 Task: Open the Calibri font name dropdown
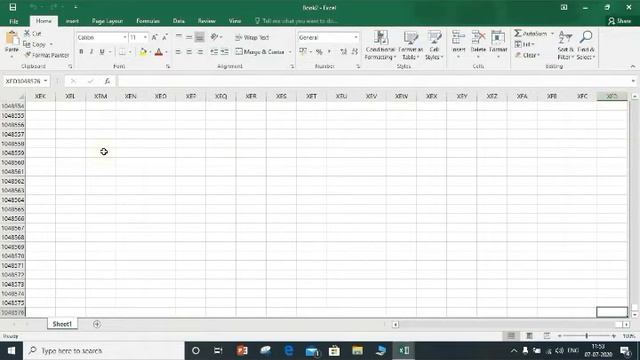click(125, 38)
